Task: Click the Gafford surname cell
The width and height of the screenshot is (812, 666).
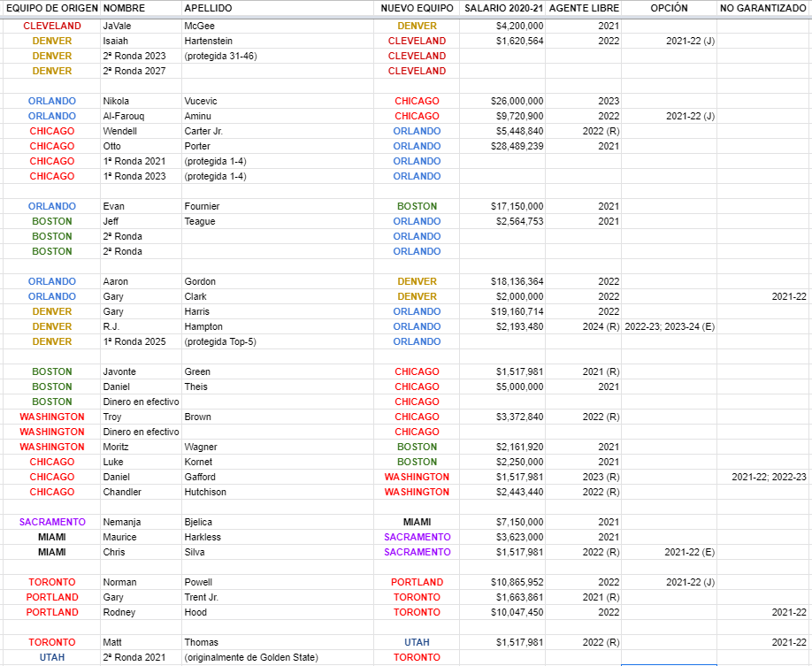Action: pyautogui.click(x=278, y=477)
